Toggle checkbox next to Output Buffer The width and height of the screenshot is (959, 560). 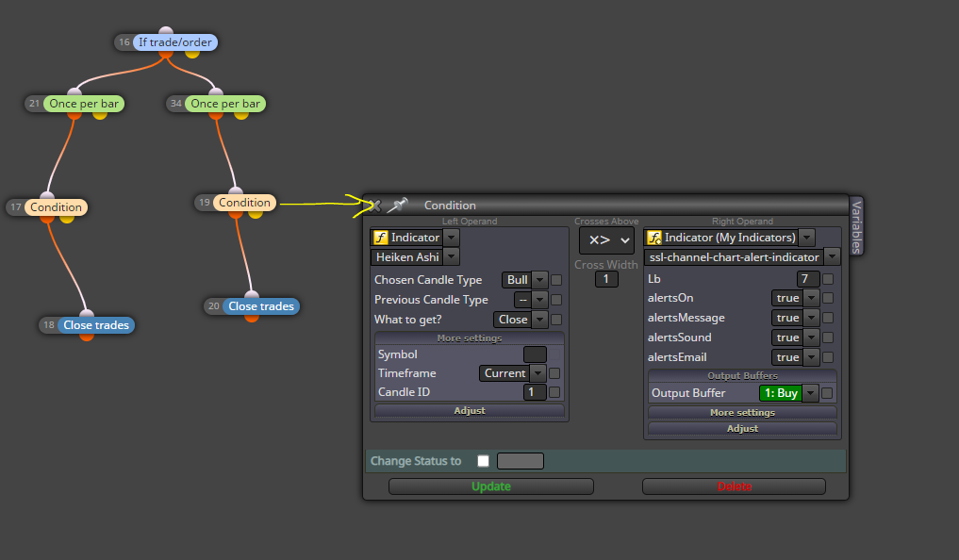(827, 393)
